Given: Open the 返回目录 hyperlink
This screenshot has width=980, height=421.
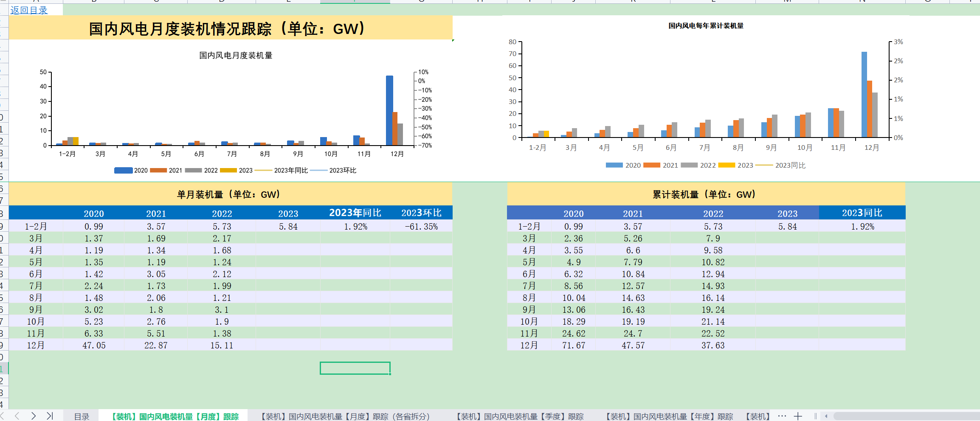Looking at the screenshot, I should (29, 10).
